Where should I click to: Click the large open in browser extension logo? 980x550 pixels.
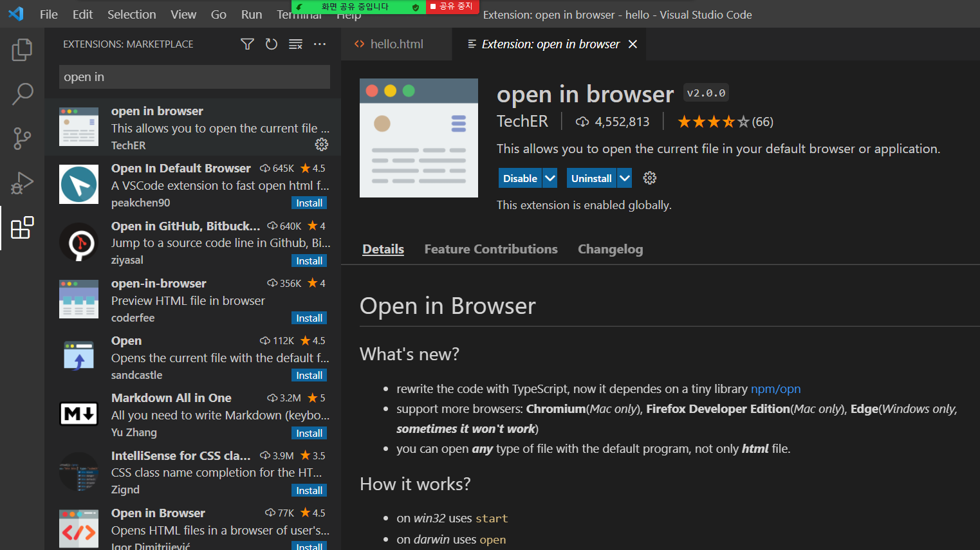tap(419, 138)
